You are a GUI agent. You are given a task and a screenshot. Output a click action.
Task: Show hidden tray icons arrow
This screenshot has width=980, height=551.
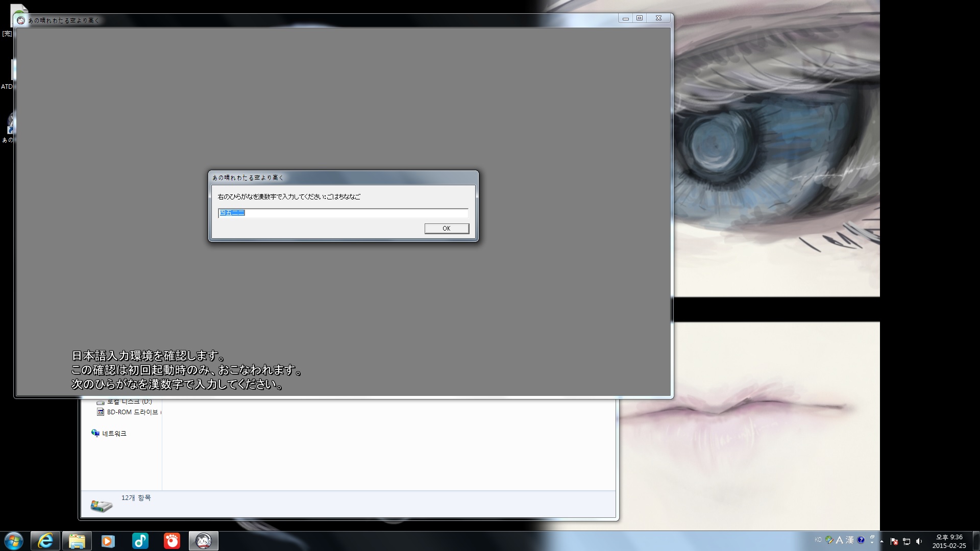881,541
